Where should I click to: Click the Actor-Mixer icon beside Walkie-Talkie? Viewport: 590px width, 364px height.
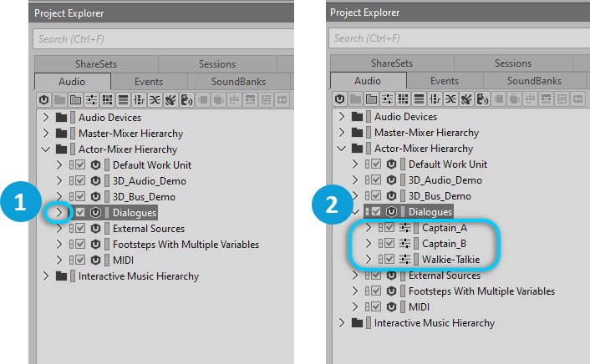coord(405,260)
